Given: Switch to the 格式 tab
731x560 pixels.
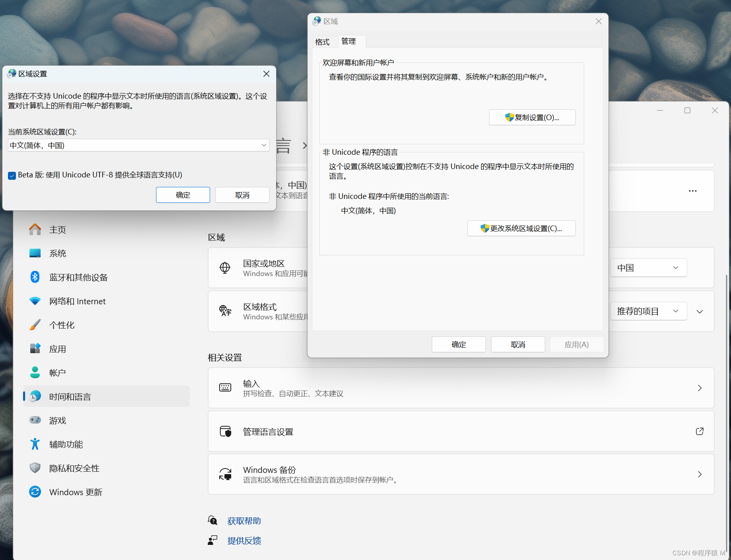Looking at the screenshot, I should (323, 41).
